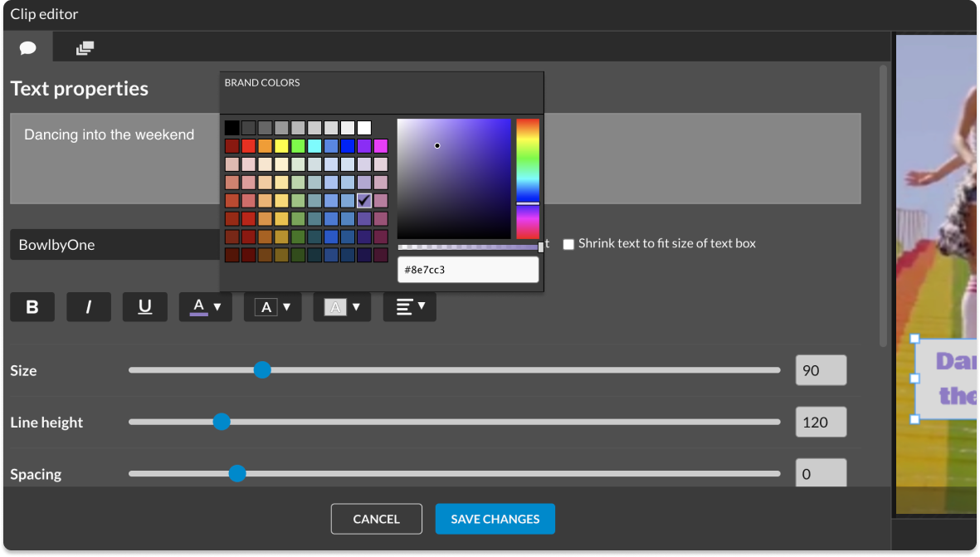The height and width of the screenshot is (557, 980).
Task: Click the Cancel button
Action: pyautogui.click(x=377, y=519)
